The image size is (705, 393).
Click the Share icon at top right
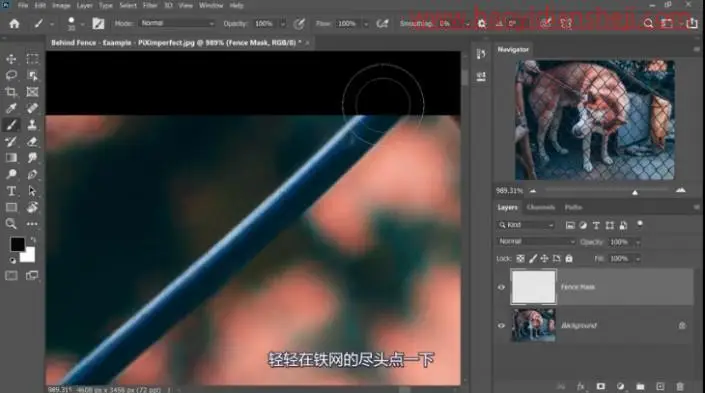692,23
